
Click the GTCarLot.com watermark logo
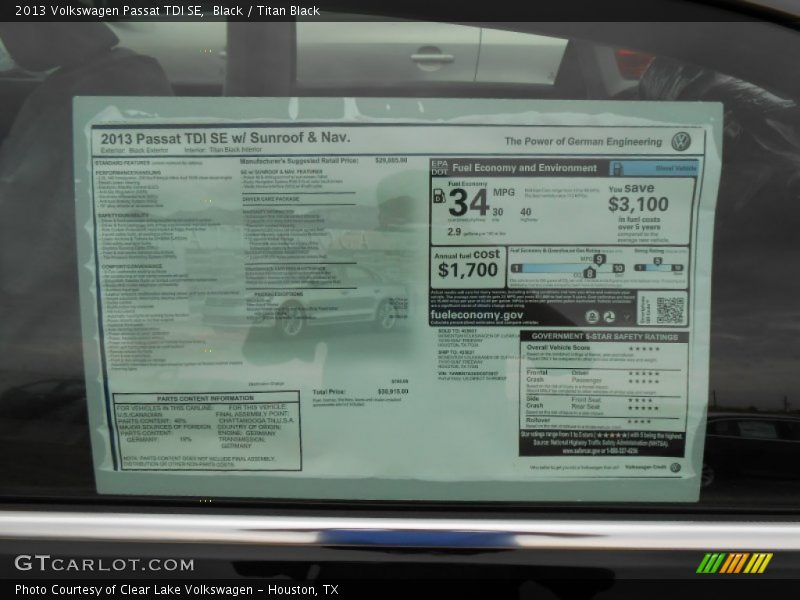(104, 564)
